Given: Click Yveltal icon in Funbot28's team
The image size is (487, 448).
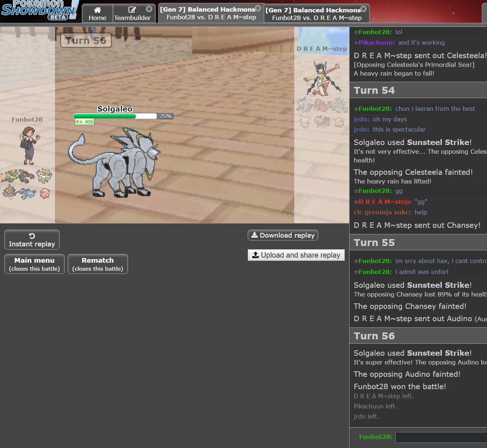Looking at the screenshot, I should pyautogui.click(x=27, y=176).
